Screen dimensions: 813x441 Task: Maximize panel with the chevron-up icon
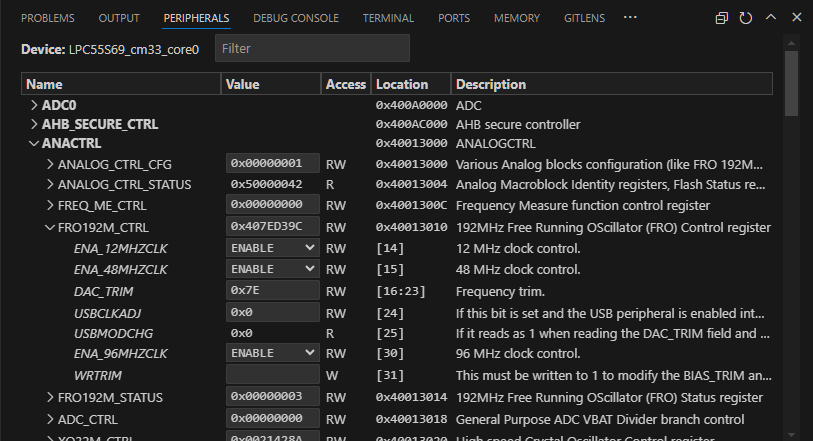(770, 18)
